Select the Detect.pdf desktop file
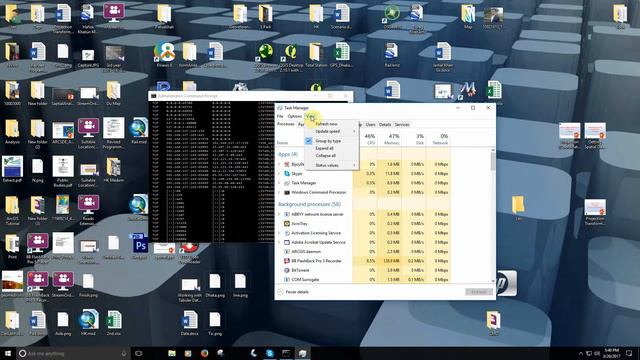This screenshot has width=640, height=360. (x=12, y=169)
